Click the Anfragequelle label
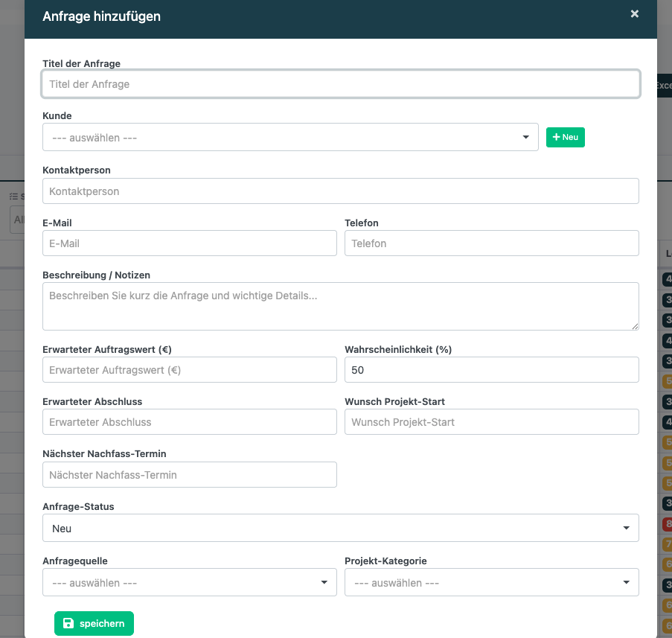 click(75, 561)
